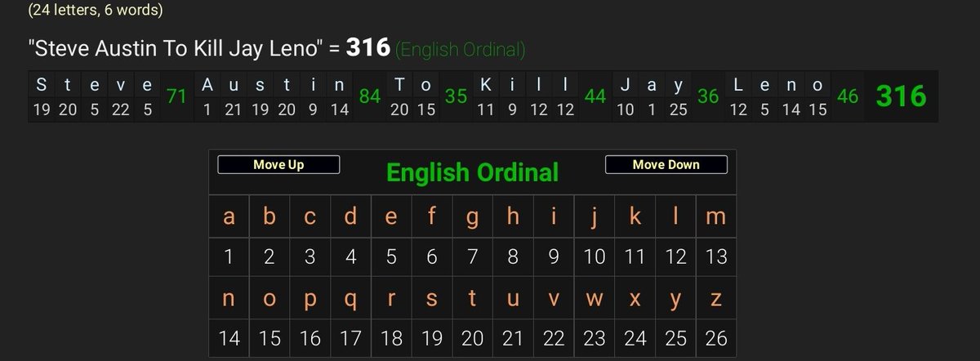Viewport: 980px width, 361px height.
Task: Click the word sum 71 for Steve
Action: coord(176,96)
